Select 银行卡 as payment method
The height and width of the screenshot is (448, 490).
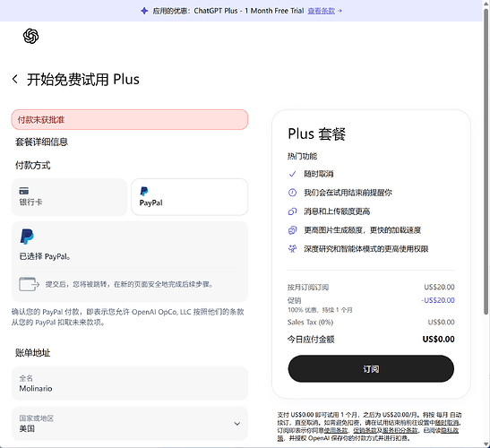(x=69, y=197)
